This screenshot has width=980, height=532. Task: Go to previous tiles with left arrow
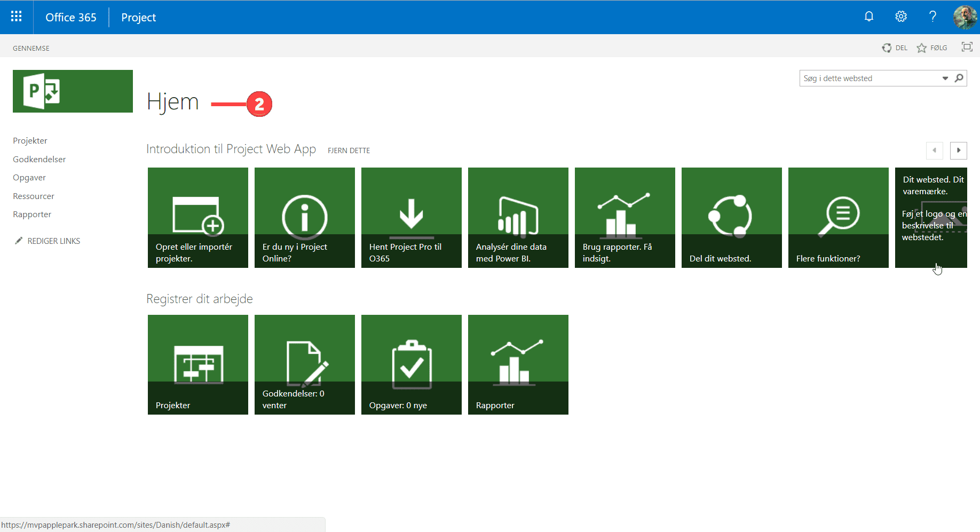tap(934, 150)
